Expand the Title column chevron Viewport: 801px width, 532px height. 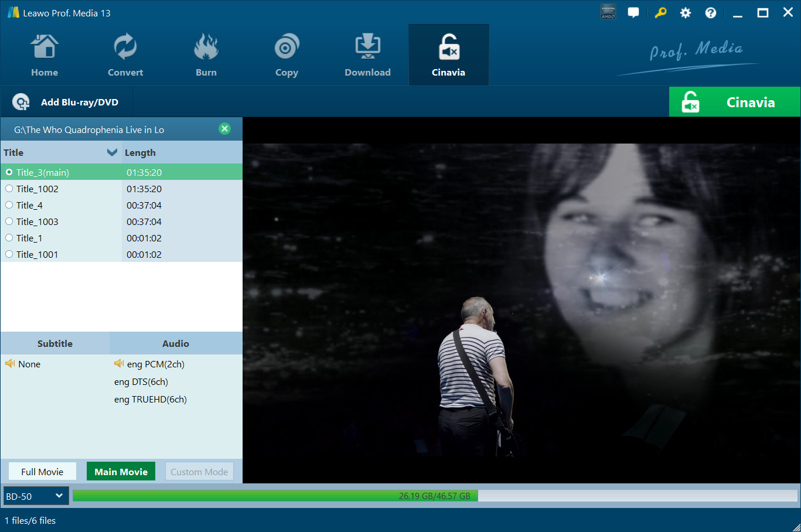tap(112, 152)
